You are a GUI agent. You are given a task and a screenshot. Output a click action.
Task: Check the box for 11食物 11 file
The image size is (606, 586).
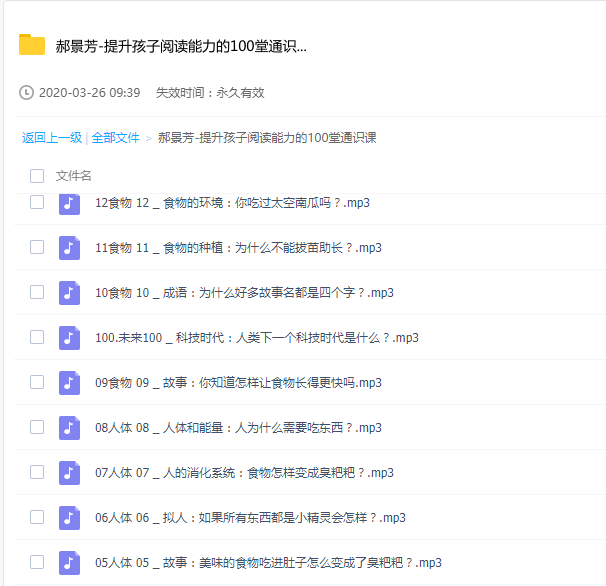pos(37,247)
